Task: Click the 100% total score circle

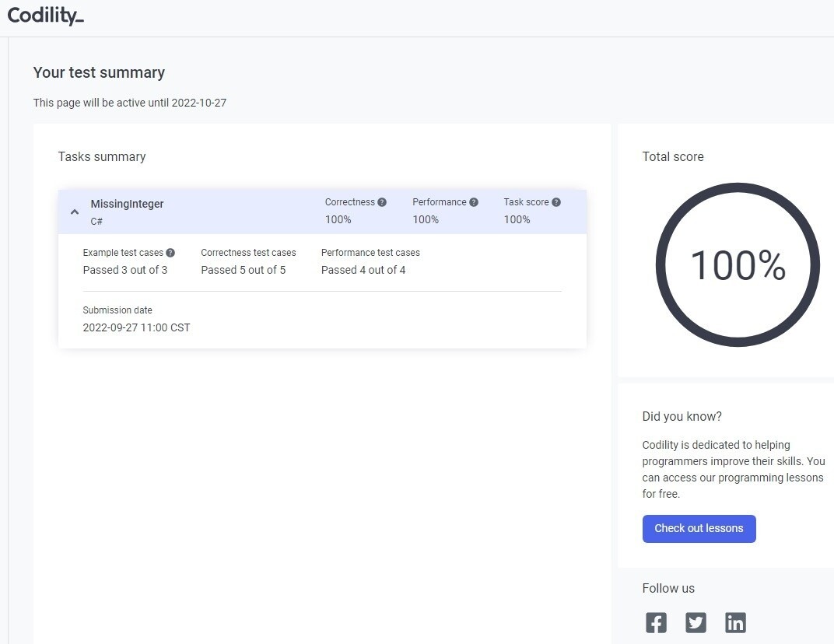Action: [738, 265]
